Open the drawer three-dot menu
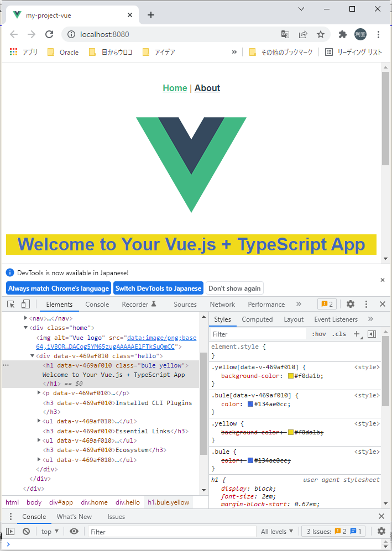 11,516
